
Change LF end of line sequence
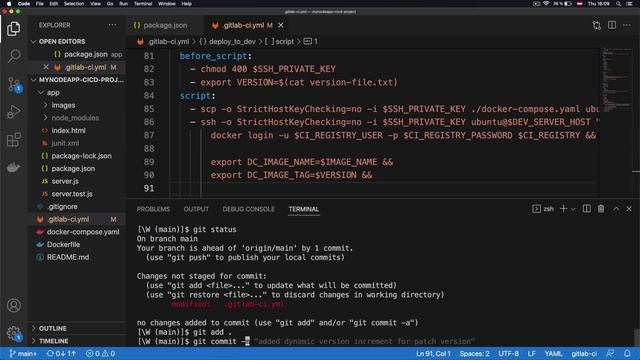531,353
